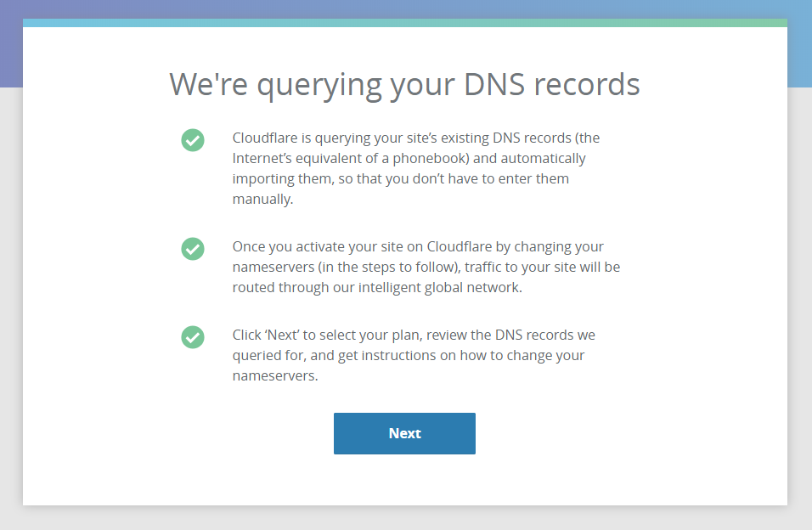812x530 pixels.
Task: Click the 'We're querying your DNS records' heading
Action: click(x=404, y=84)
